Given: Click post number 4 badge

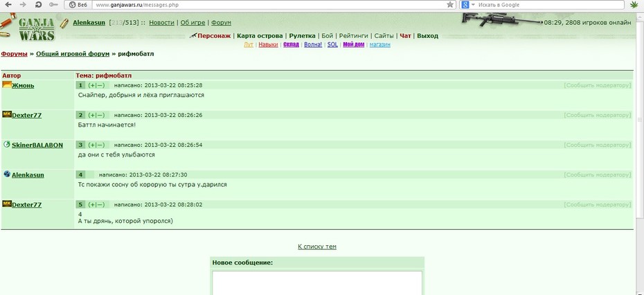Looking at the screenshot, I should 80,175.
